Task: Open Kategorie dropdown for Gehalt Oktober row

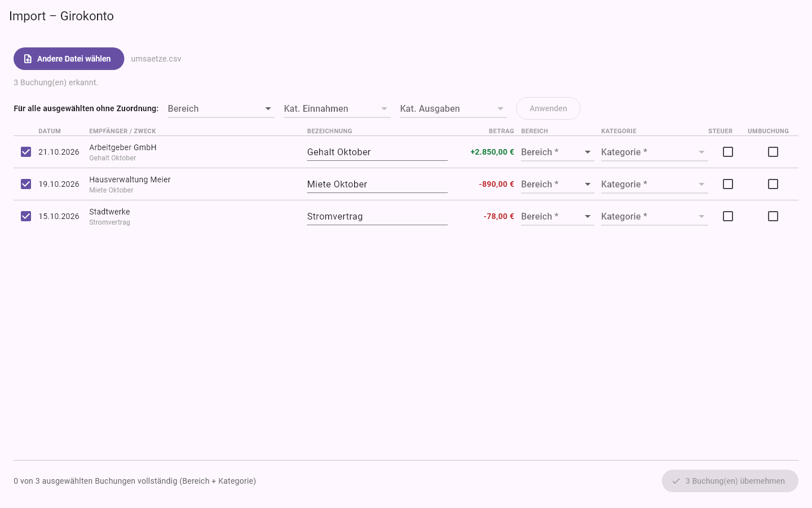Action: pos(655,152)
